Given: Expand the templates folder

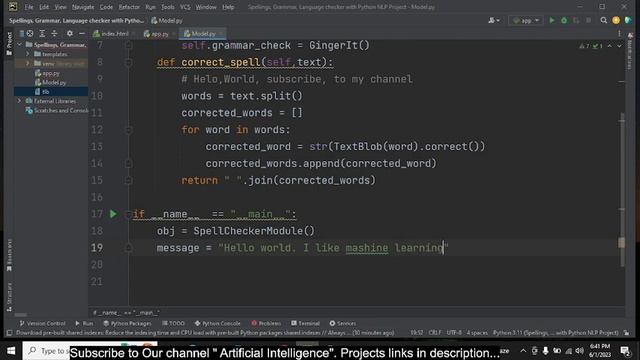Looking at the screenshot, I should [x=28, y=54].
